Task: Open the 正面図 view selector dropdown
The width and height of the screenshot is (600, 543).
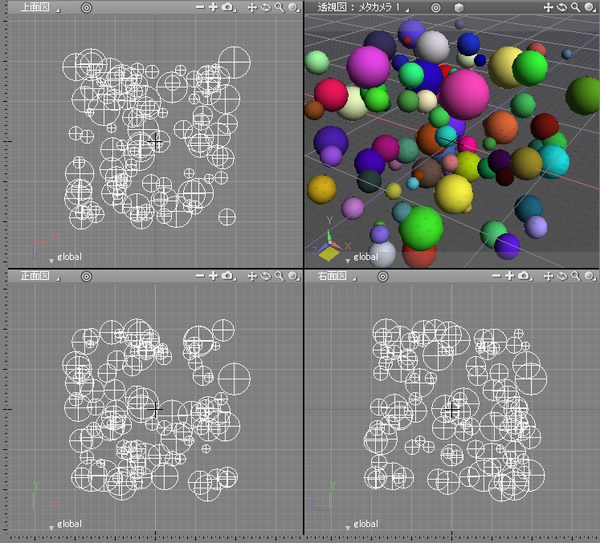Action: (x=40, y=276)
